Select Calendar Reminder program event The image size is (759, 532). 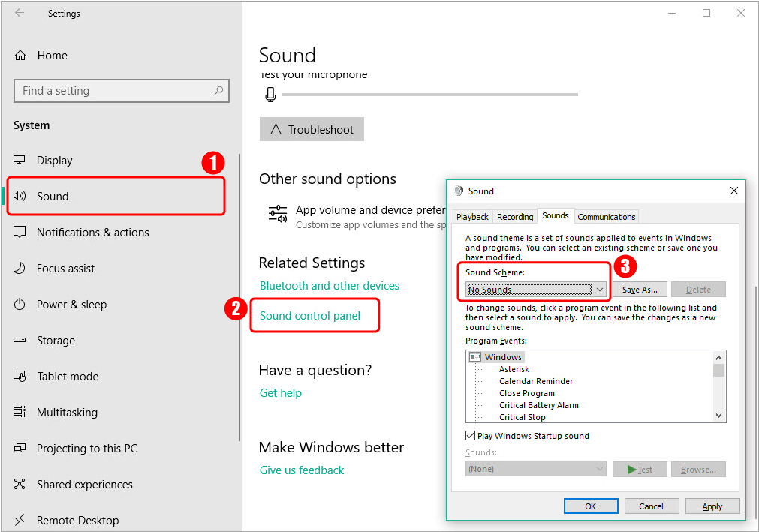tap(536, 381)
